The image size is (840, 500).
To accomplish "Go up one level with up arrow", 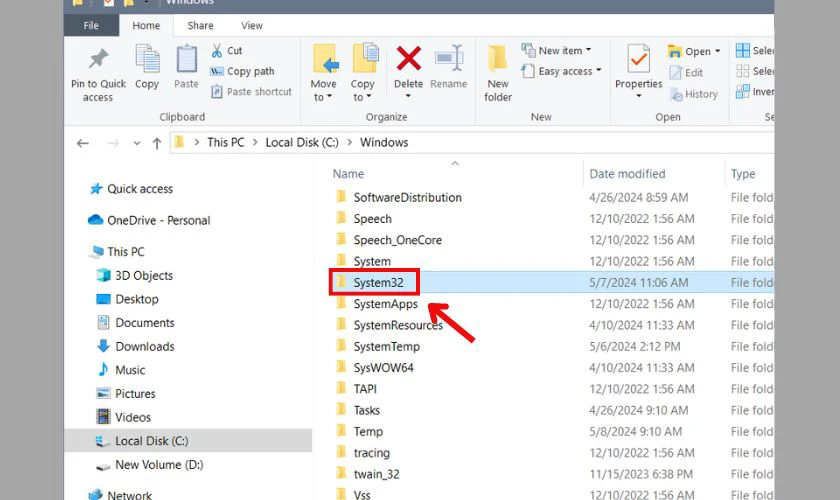I will pos(157,143).
